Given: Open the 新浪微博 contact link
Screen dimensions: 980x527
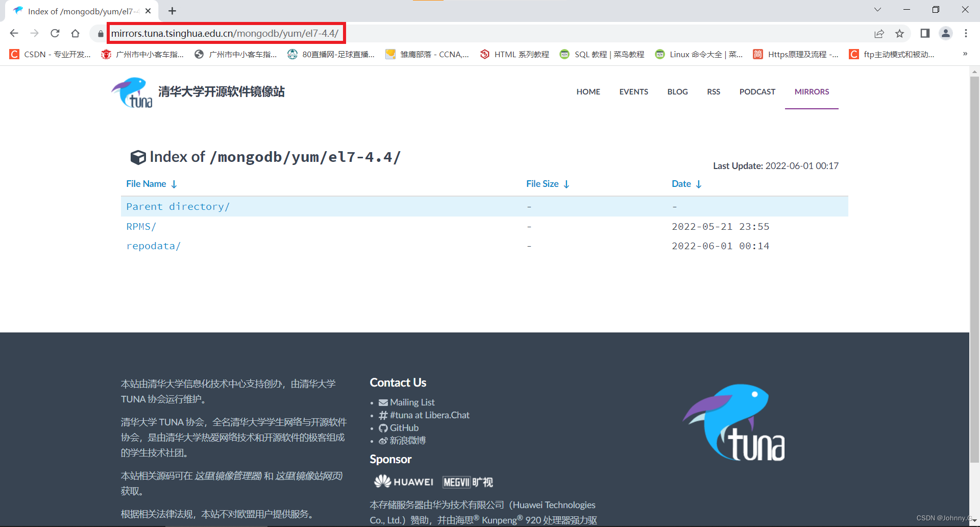Looking at the screenshot, I should point(402,440).
